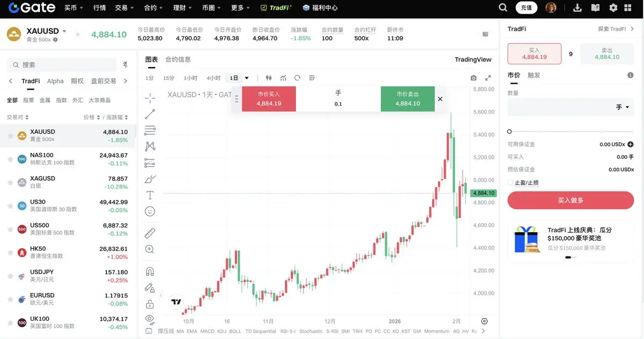
Task: Enable the 止盈/止损 checkbox
Action: click(510, 182)
